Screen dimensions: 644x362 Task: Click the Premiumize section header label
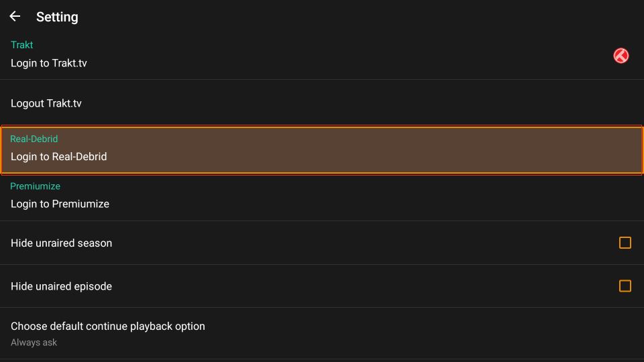36,186
